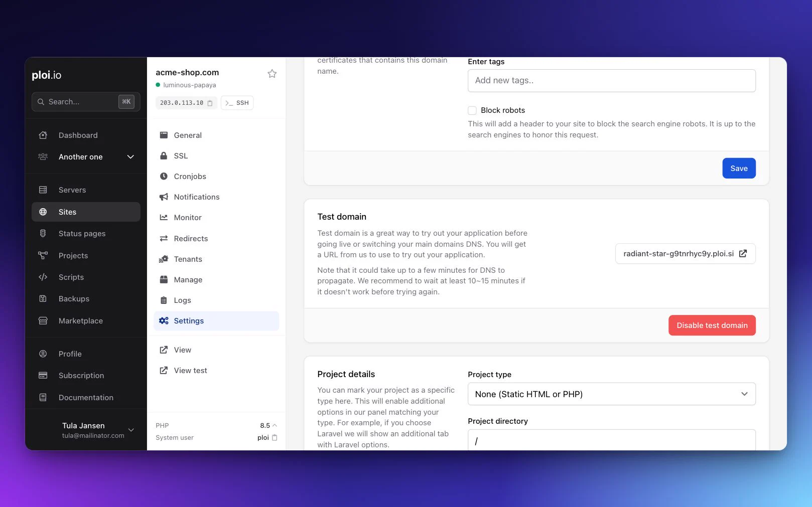Viewport: 812px width, 507px height.
Task: Click the ploi.io logo
Action: [x=47, y=75]
